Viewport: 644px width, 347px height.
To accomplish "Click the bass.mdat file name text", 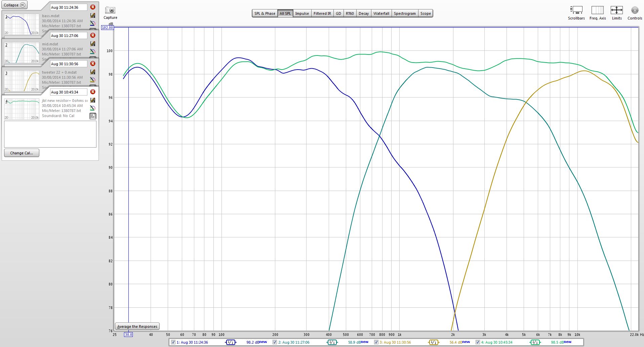I will (51, 16).
